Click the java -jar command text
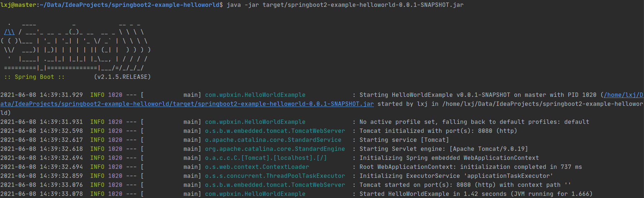Image resolution: width=644 pixels, height=198 pixels. click(x=345, y=5)
